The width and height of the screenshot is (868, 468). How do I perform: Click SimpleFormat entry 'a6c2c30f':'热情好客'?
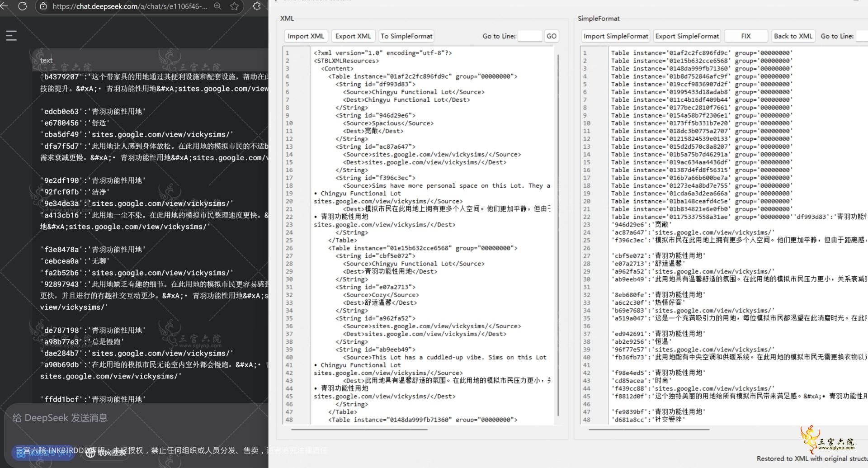(648, 303)
